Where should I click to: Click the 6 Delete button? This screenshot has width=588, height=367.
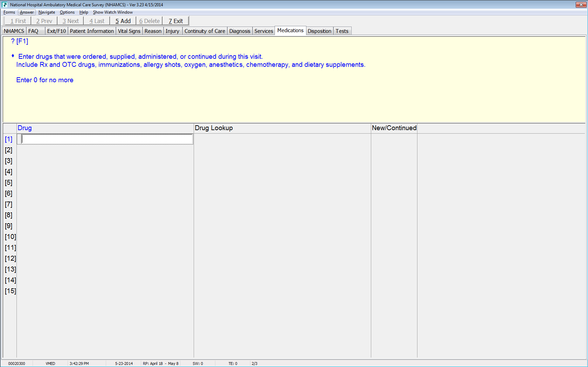coord(149,21)
